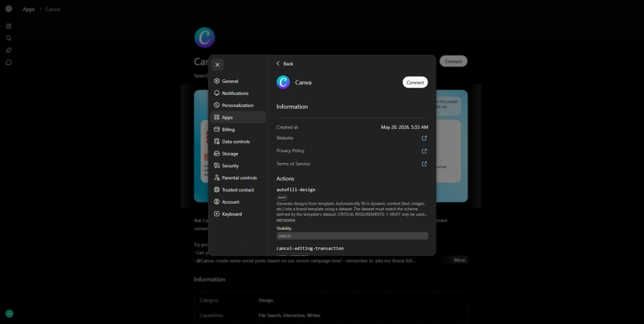Click the 'Visibility' label
Image resolution: width=644 pixels, height=324 pixels.
point(284,228)
